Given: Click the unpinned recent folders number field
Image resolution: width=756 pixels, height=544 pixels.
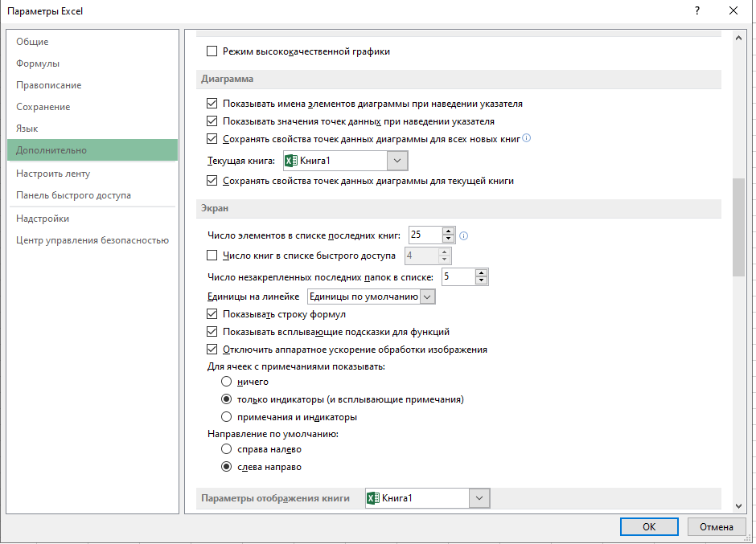Looking at the screenshot, I should [458, 277].
